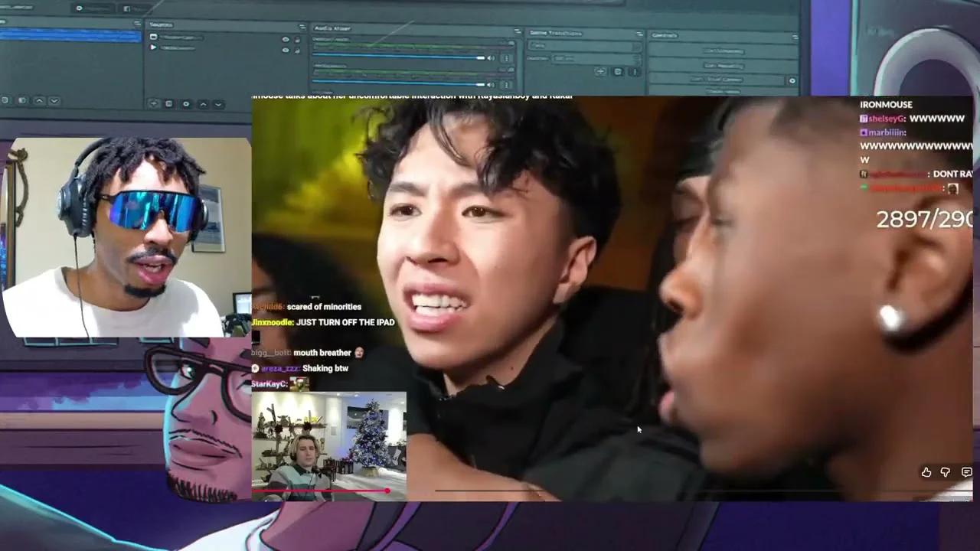Open source properties gear in OBS Sources toolbar
Viewport: 980px width, 551px height.
[x=186, y=103]
